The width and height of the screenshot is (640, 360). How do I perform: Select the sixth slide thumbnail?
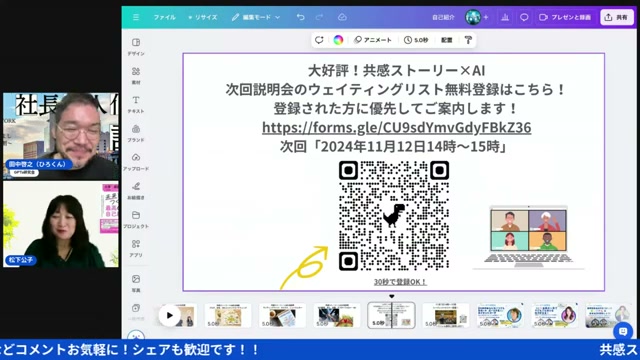(x=446, y=315)
